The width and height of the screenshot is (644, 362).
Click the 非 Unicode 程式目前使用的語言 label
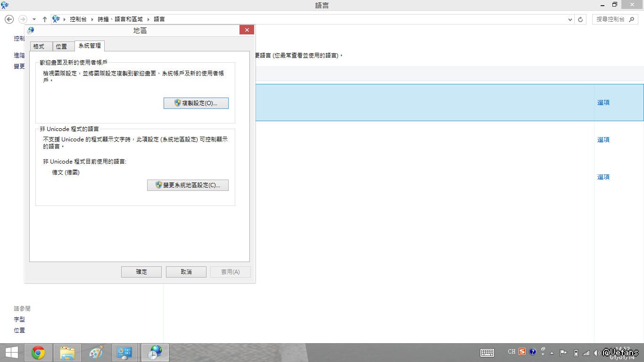[85, 162]
